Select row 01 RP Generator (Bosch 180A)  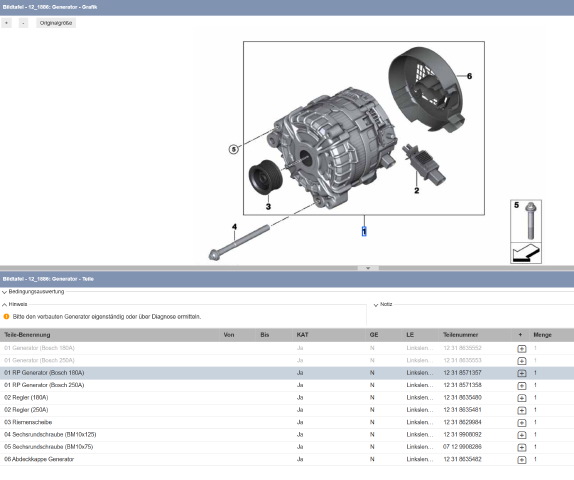click(x=287, y=373)
